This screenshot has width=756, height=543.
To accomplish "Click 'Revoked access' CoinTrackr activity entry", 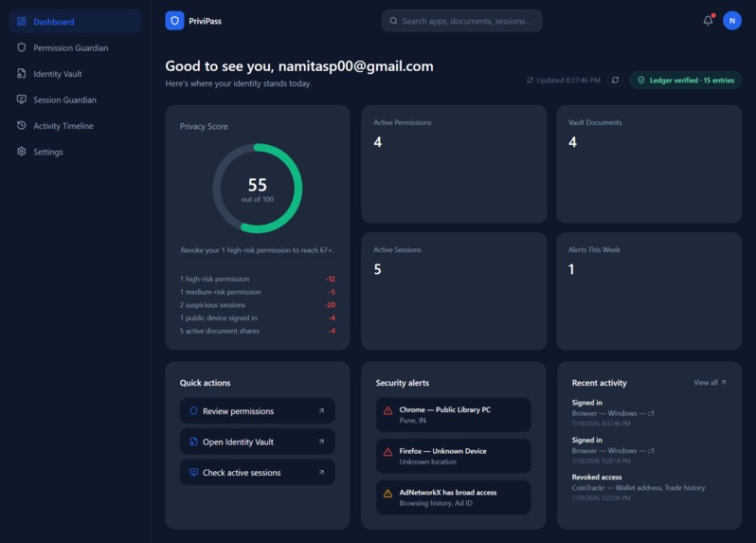I will [649, 487].
